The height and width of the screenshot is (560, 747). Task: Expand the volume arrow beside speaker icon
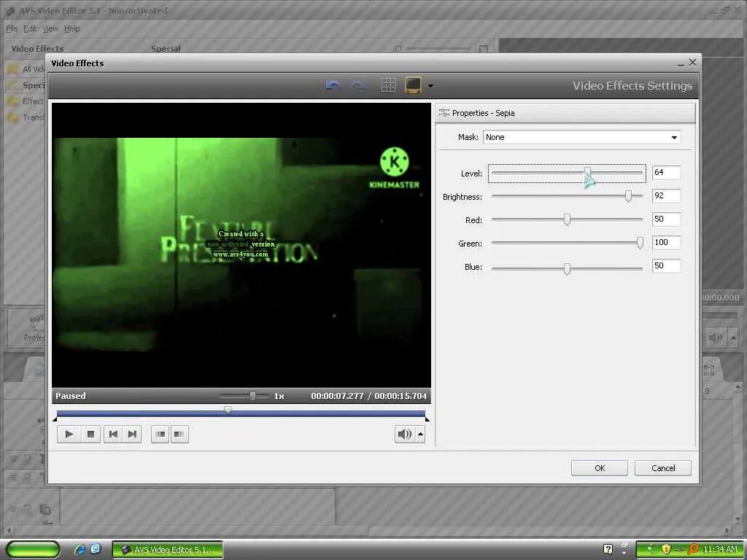pos(420,434)
